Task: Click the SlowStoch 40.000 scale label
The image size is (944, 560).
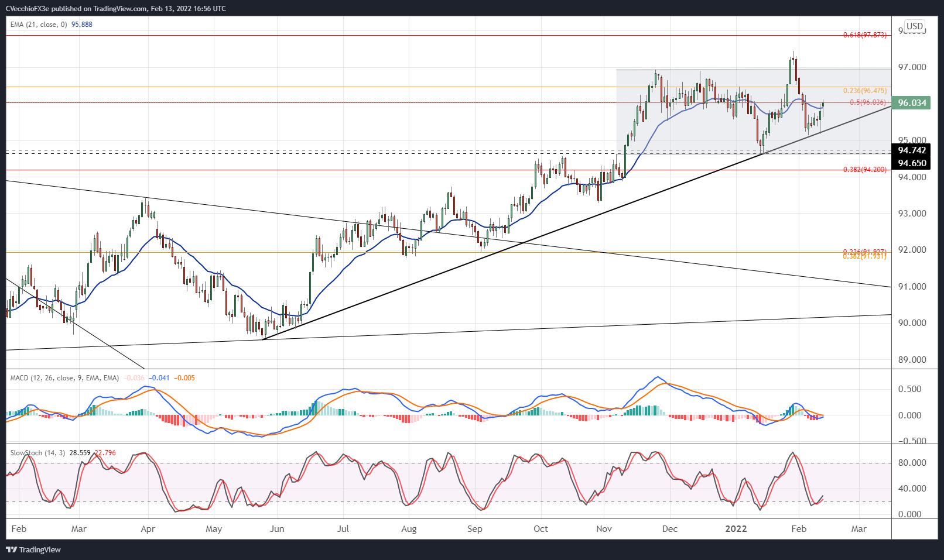Action: coord(912,489)
